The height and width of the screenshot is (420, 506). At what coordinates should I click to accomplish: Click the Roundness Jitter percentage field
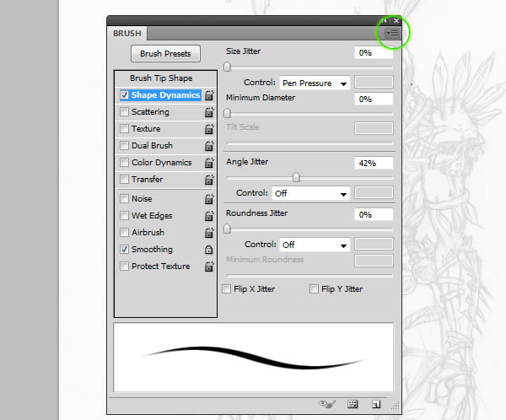[374, 214]
